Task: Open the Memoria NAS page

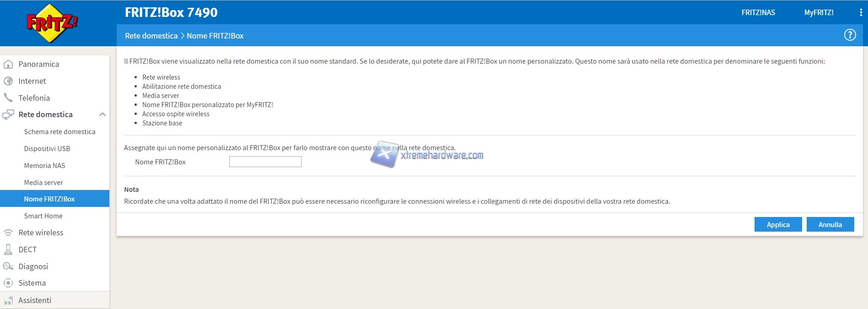Action: point(44,166)
